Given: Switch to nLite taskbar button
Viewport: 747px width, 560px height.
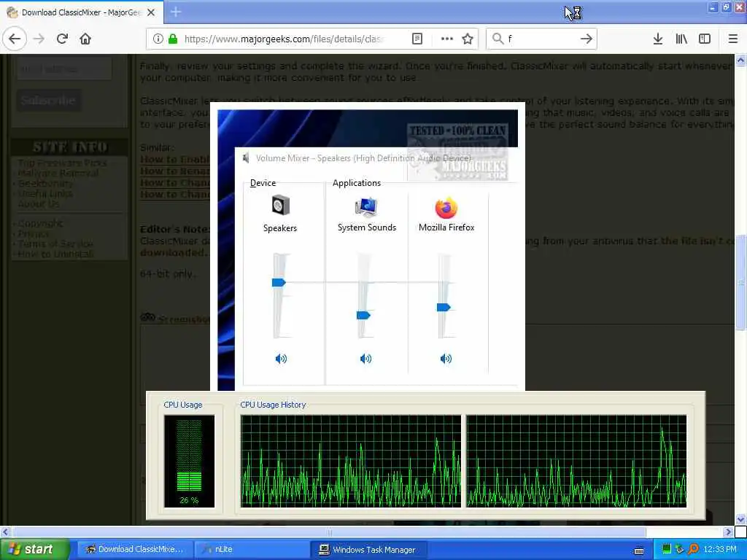Looking at the screenshot, I should 252,550.
